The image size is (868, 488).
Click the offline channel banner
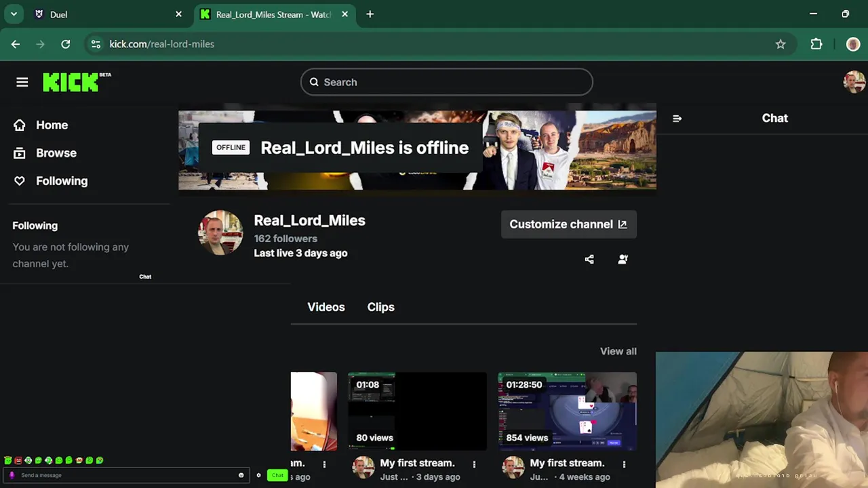417,150
